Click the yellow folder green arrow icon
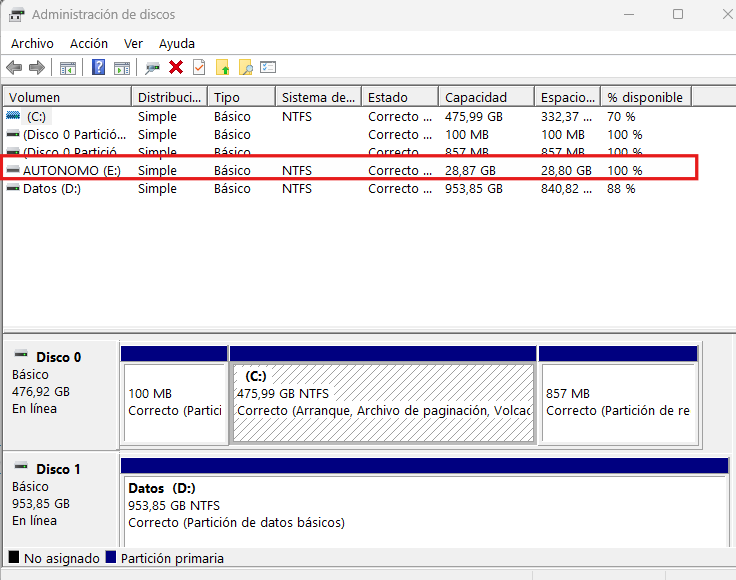This screenshot has width=736, height=580. click(222, 68)
